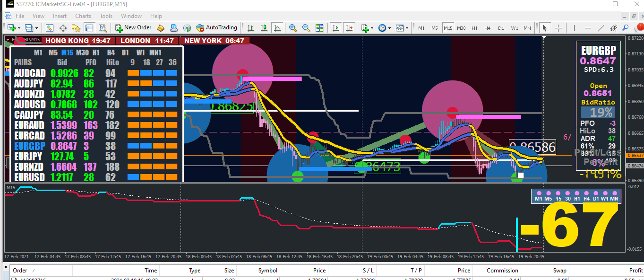Click the Symbol column header

[x=267, y=271]
